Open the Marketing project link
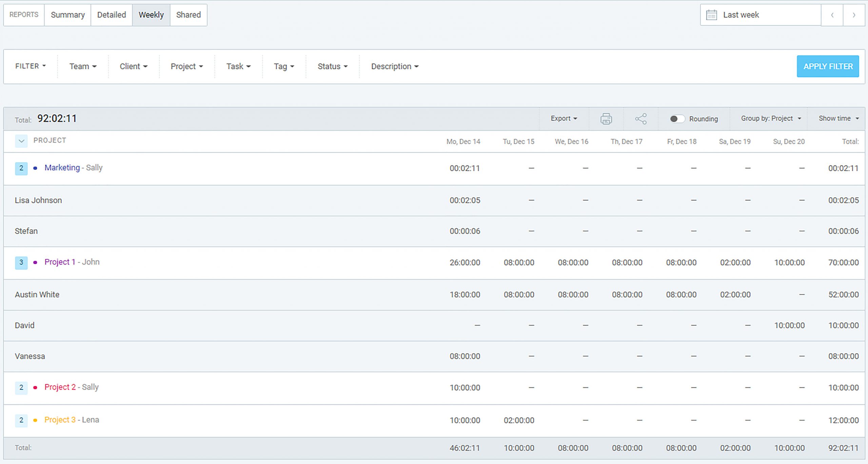This screenshot has height=464, width=868. point(62,167)
